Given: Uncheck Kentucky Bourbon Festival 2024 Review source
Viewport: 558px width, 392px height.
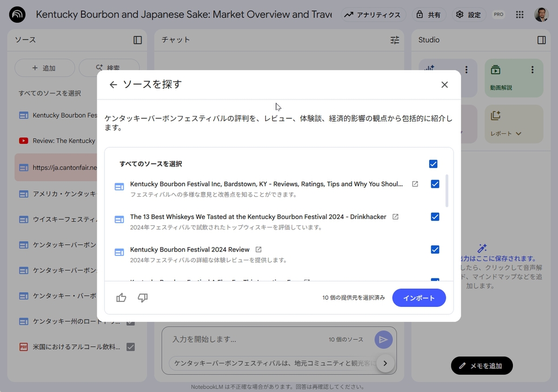Looking at the screenshot, I should [435, 250].
